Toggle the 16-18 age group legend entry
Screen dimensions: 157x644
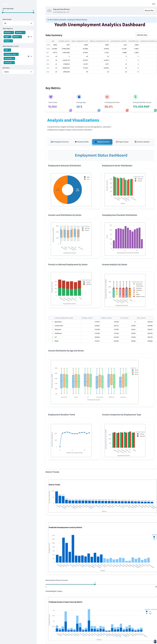point(135,372)
